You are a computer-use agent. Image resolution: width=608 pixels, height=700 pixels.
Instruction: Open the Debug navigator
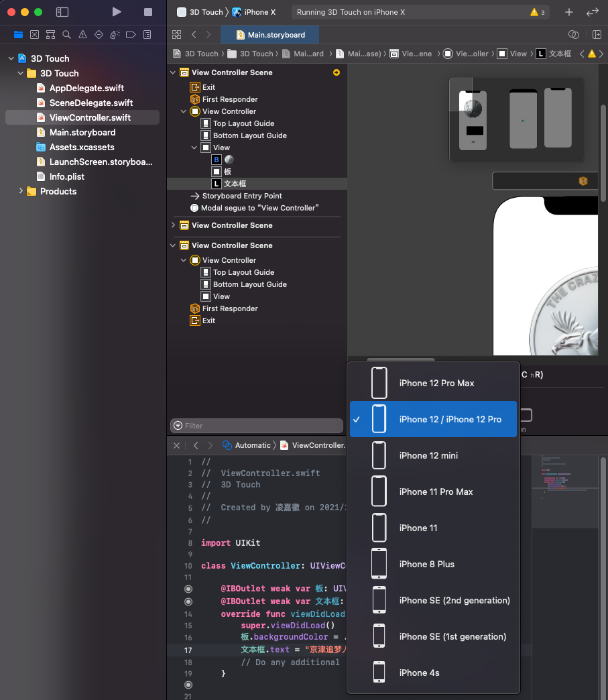coord(115,35)
